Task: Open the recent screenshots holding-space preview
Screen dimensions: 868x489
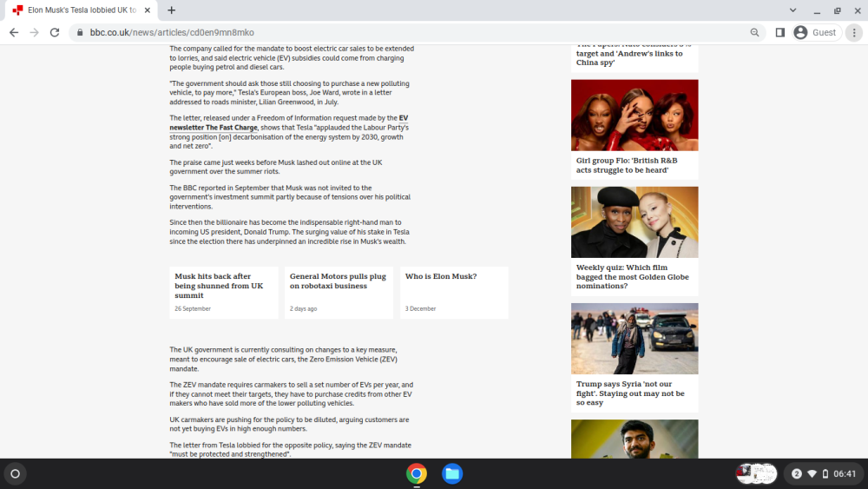Action: pyautogui.click(x=756, y=474)
